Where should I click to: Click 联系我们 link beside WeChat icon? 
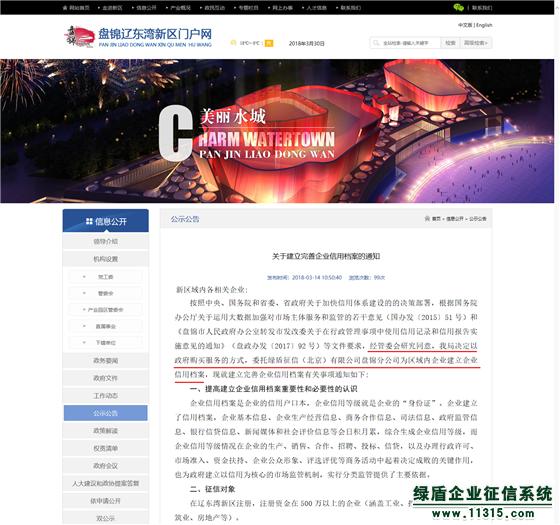482,8
